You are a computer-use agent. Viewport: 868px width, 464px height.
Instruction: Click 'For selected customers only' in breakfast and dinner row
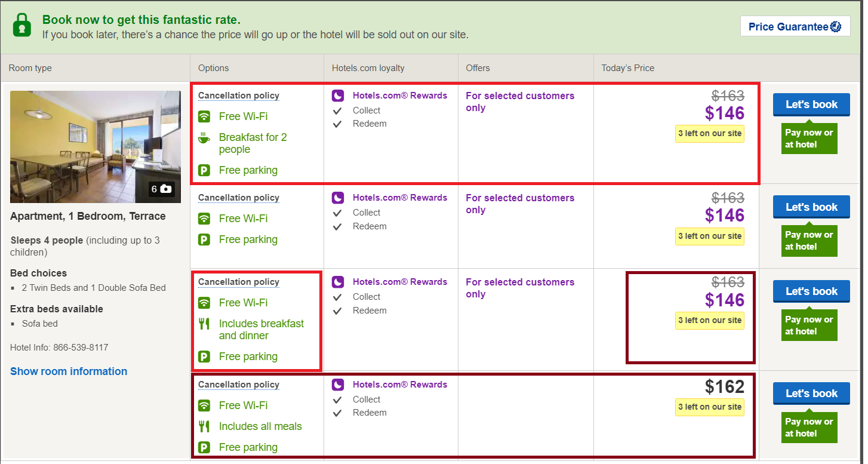coord(520,288)
